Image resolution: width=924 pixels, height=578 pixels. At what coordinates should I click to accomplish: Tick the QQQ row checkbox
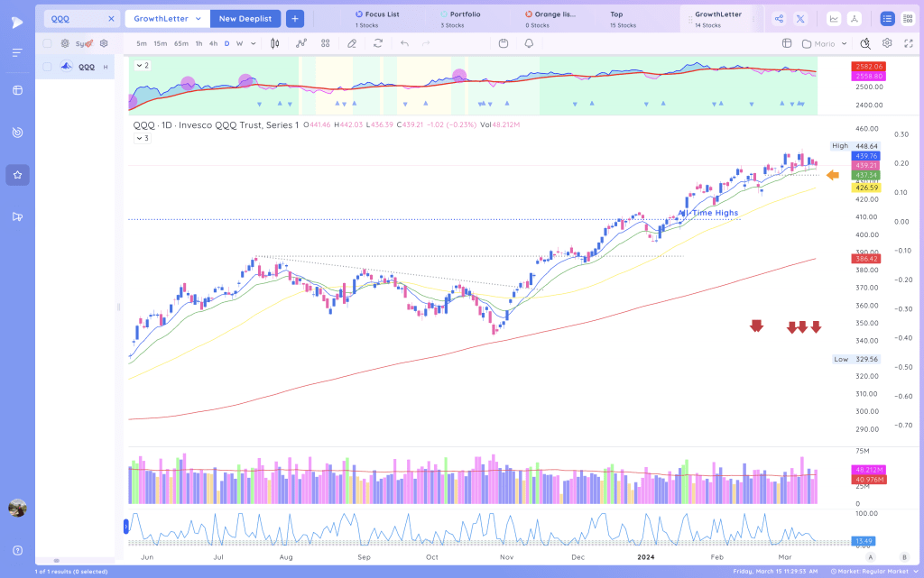coord(47,67)
